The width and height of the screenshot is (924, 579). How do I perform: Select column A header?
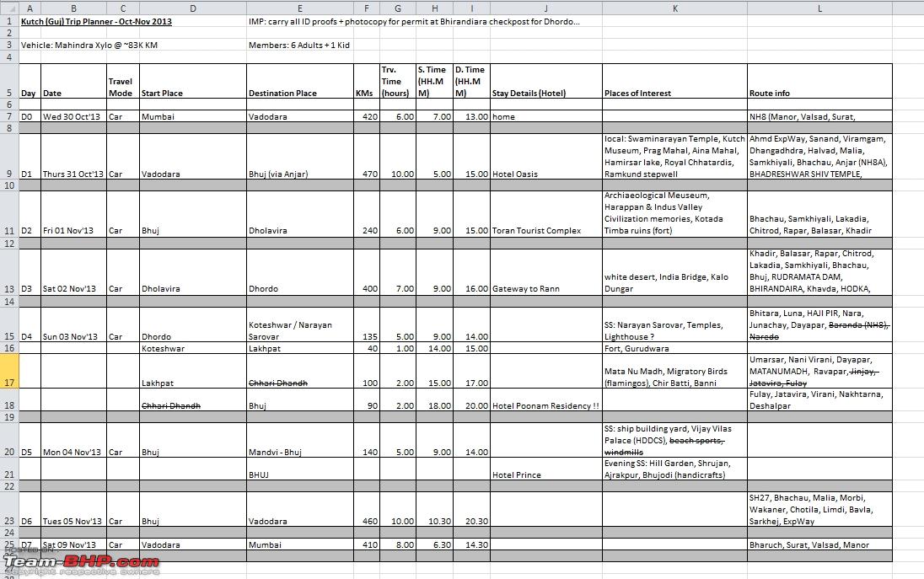click(x=30, y=8)
